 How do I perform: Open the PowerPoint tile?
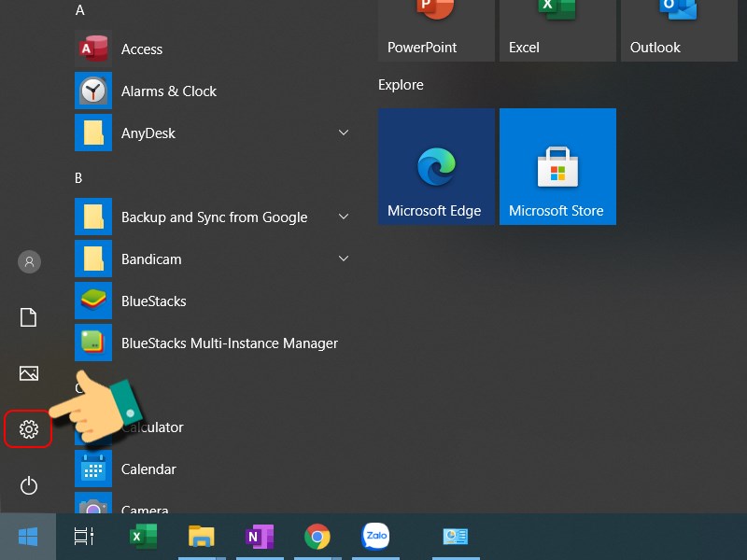point(436,31)
